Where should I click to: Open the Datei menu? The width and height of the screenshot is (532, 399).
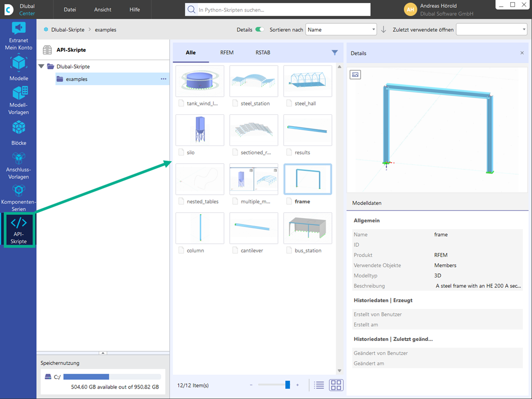(x=70, y=9)
